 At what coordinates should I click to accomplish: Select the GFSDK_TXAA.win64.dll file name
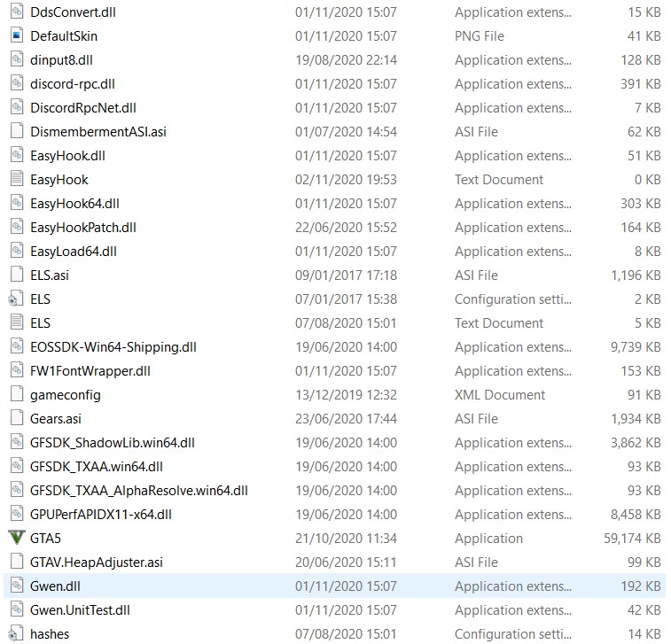[x=97, y=467]
